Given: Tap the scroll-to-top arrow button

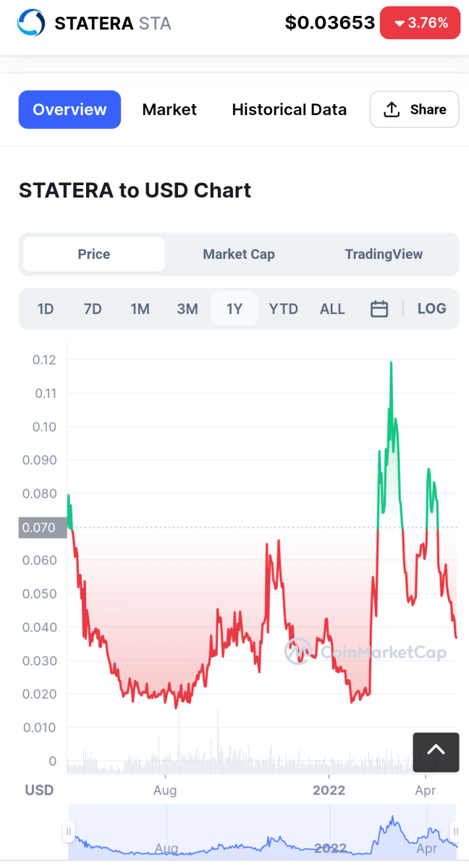Looking at the screenshot, I should click(436, 752).
